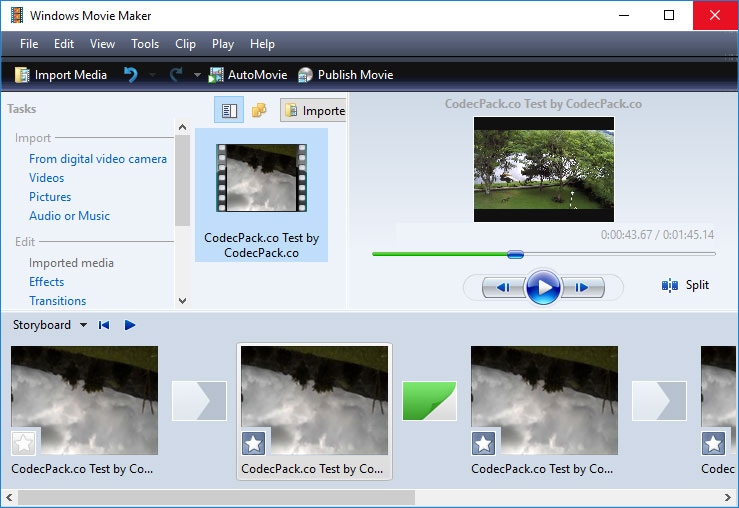Open the Tools menu
This screenshot has width=739, height=508.
[145, 44]
